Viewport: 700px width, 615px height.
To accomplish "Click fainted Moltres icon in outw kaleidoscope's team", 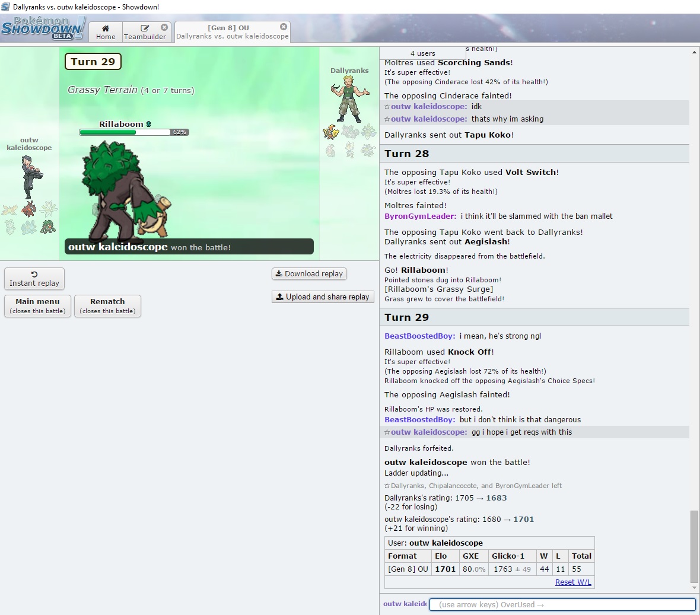I will (x=9, y=210).
